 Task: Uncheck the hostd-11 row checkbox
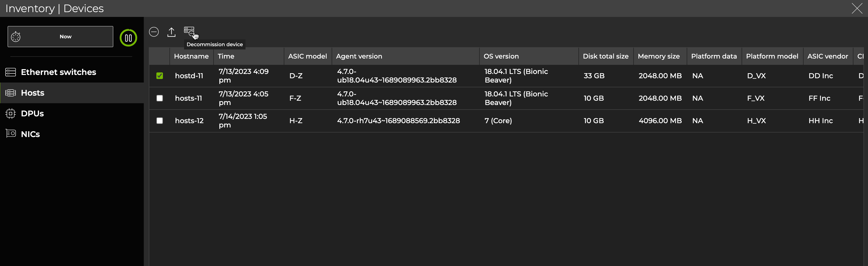pos(160,76)
